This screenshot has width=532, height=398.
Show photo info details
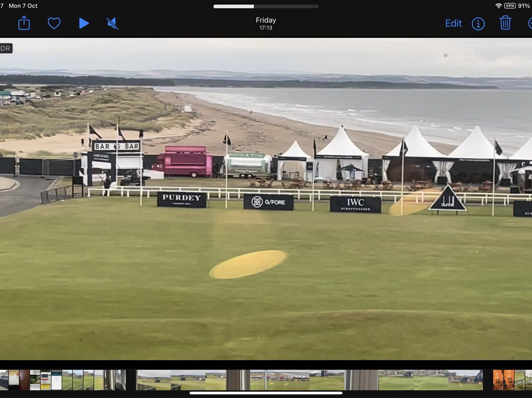(x=478, y=23)
